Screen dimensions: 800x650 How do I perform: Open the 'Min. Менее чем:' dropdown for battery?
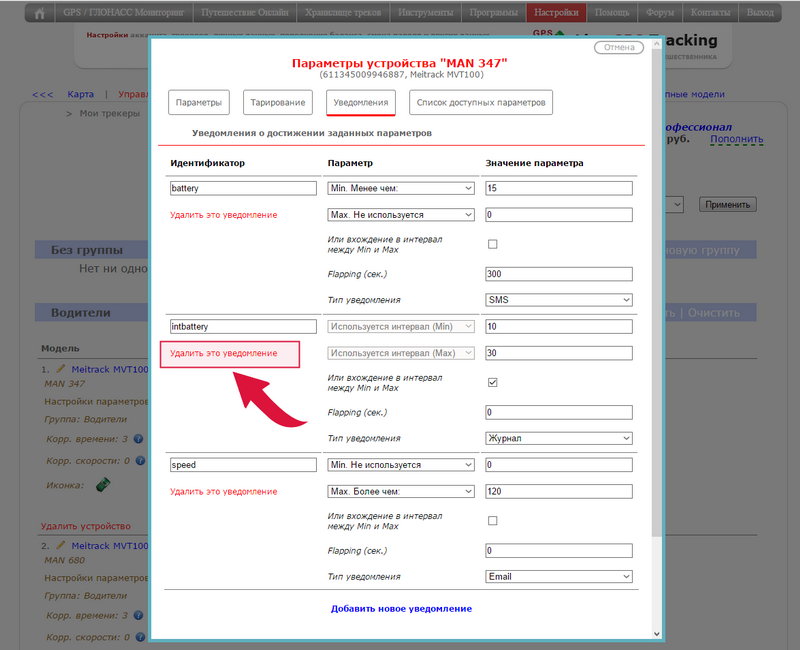tap(401, 188)
